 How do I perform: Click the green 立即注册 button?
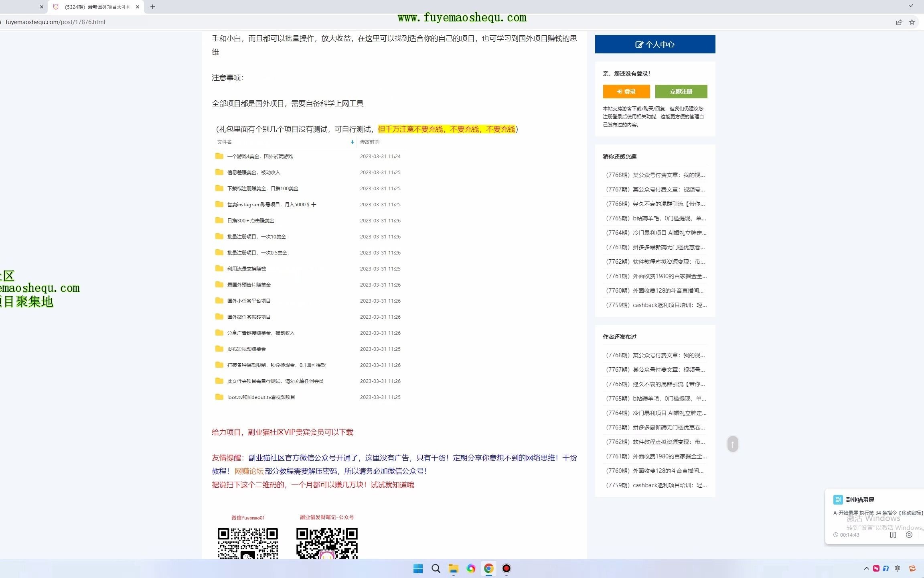681,92
